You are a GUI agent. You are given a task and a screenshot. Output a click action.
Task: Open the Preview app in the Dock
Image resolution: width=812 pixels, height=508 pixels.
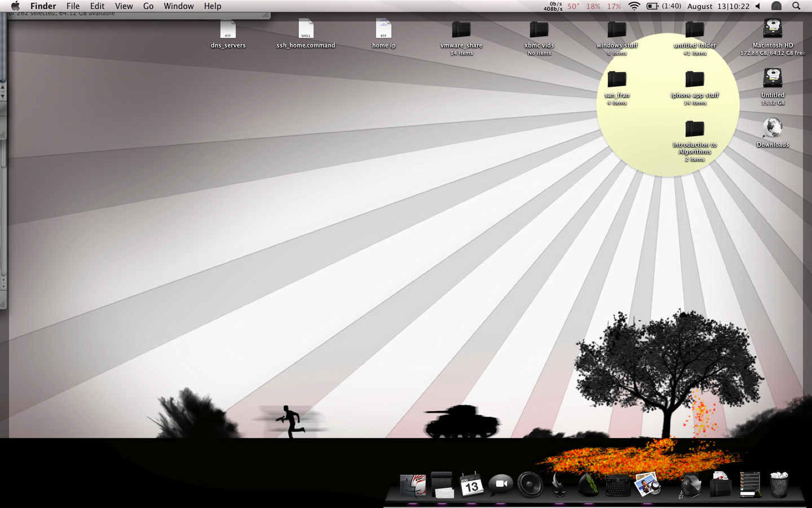[647, 485]
